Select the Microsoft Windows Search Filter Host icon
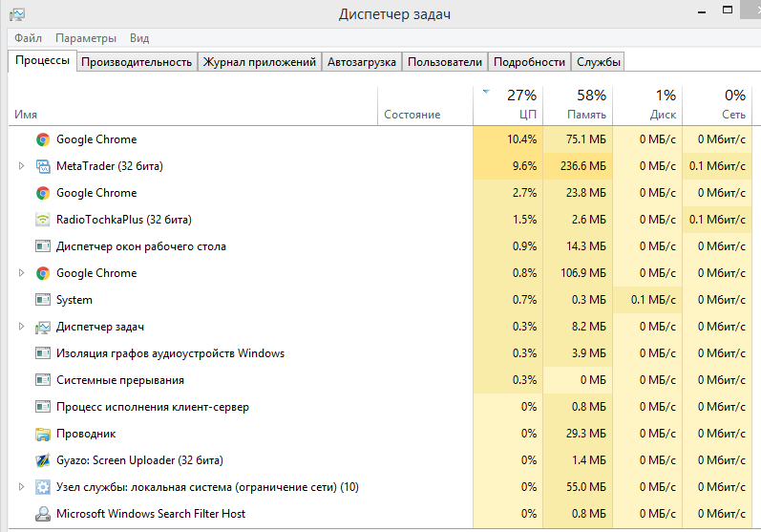The image size is (761, 532). pyautogui.click(x=43, y=514)
